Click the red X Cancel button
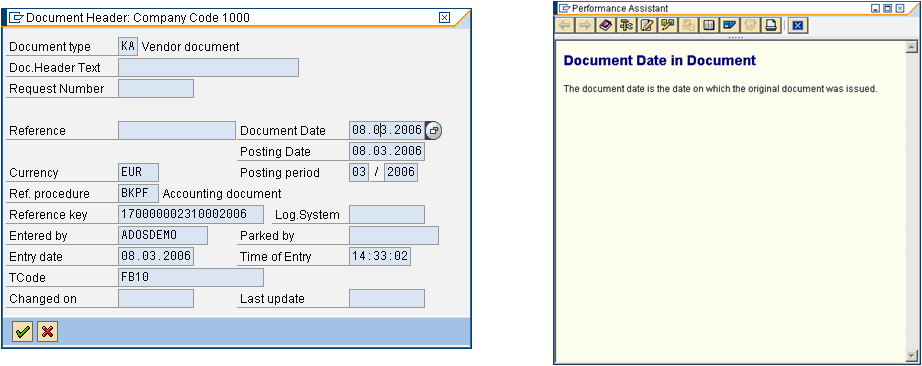Screen dimensions: 922x366 pos(48,332)
